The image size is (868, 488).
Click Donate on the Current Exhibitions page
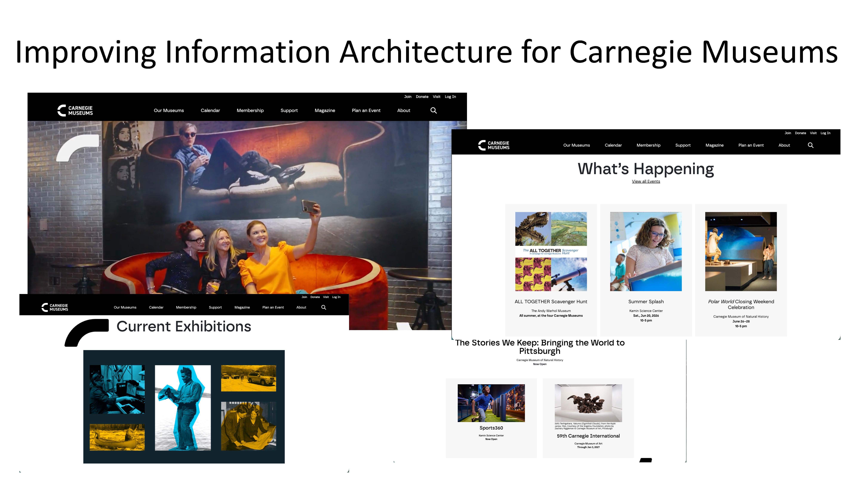315,297
